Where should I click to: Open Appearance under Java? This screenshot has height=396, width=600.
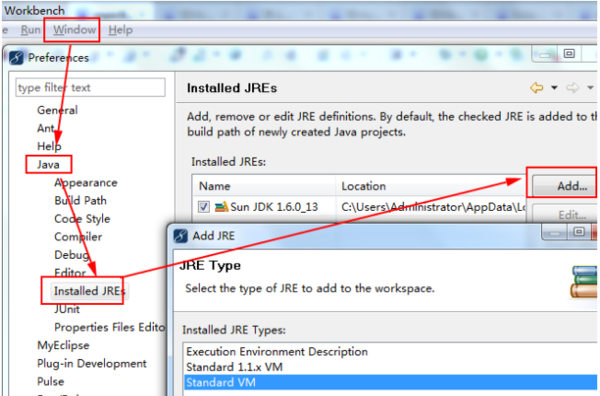pos(86,183)
